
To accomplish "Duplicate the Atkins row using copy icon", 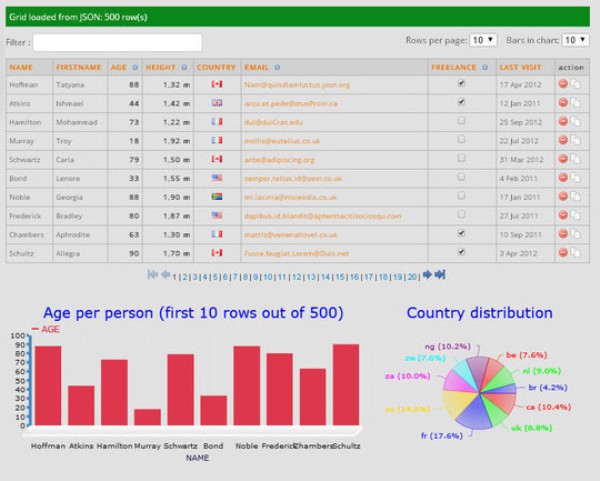I will coord(576,102).
